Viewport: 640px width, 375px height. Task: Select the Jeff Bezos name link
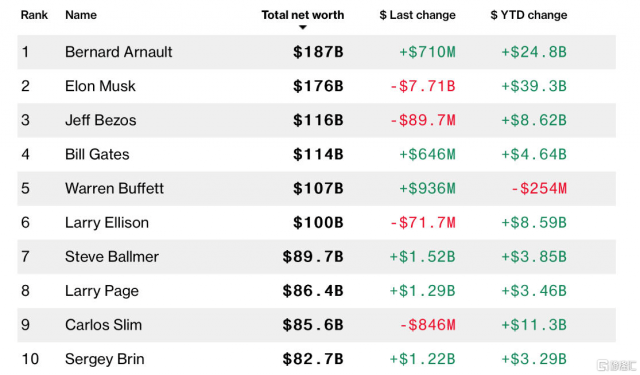(x=100, y=120)
